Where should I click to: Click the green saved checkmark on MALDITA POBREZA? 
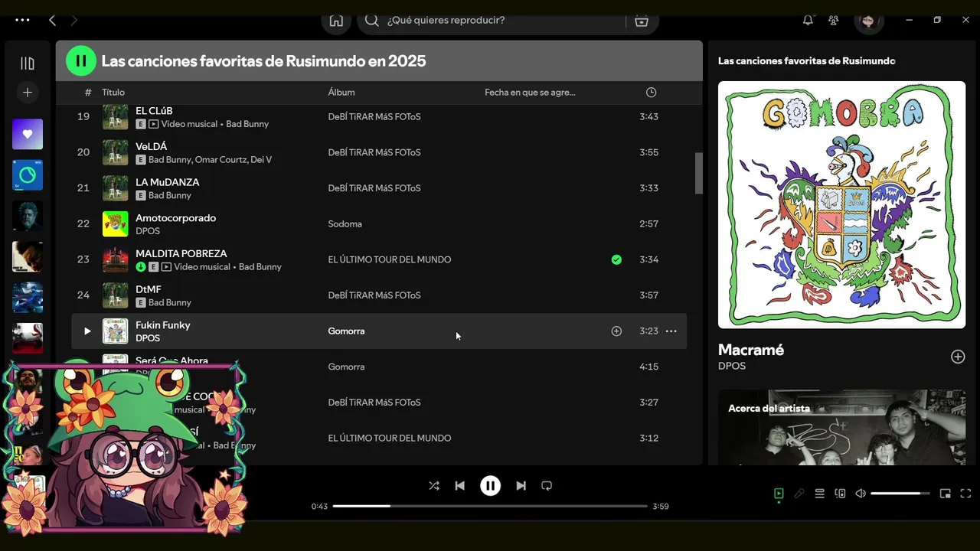616,259
